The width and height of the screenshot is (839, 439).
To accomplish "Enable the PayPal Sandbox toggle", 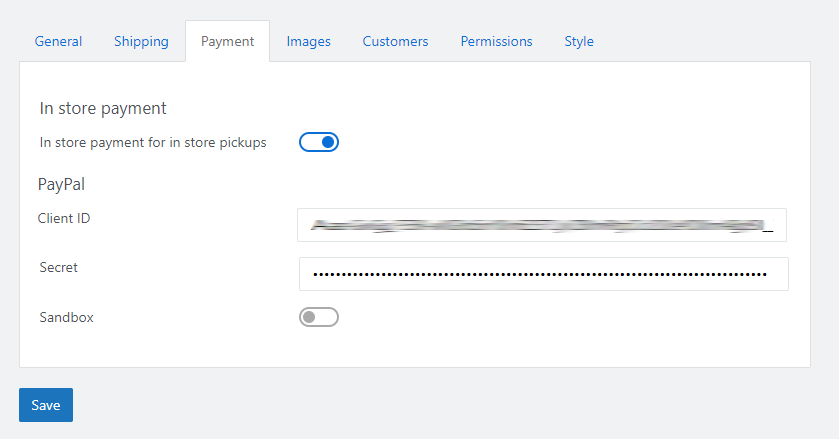I will 319,317.
